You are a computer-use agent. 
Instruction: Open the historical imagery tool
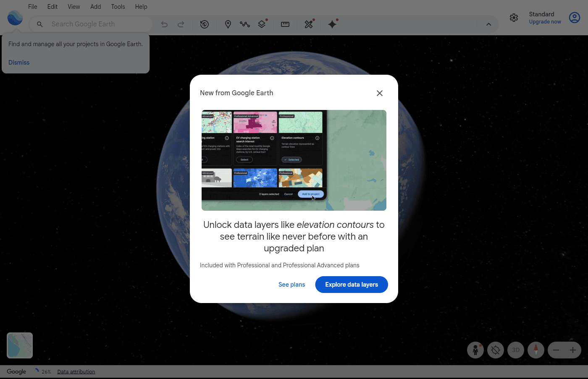coord(205,24)
